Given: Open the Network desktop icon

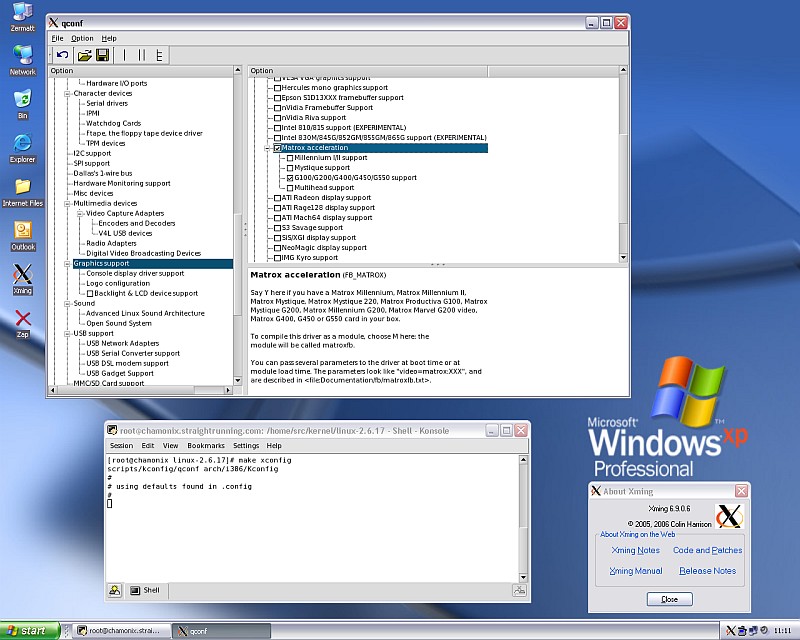Looking at the screenshot, I should click(x=22, y=60).
